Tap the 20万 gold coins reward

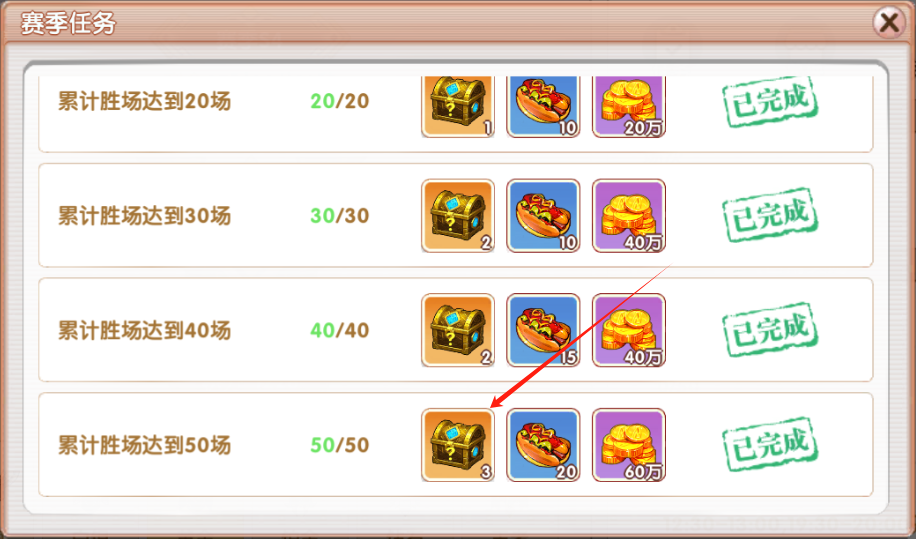[x=629, y=106]
